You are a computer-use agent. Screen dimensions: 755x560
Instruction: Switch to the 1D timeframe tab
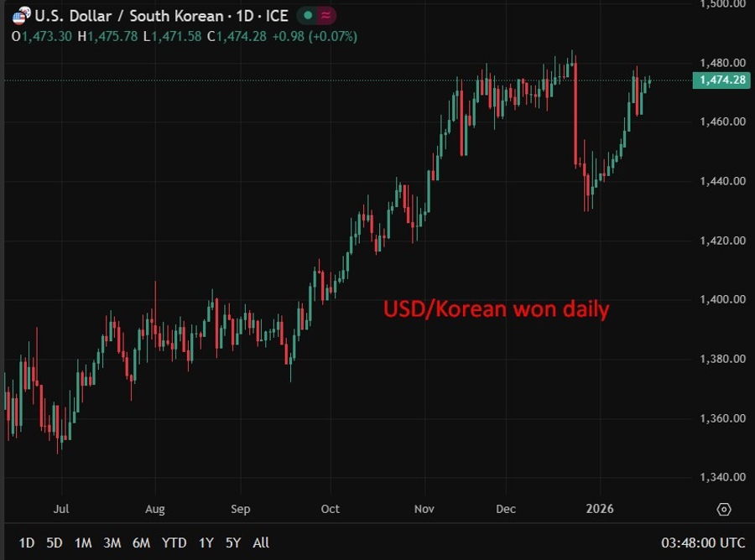point(28,543)
